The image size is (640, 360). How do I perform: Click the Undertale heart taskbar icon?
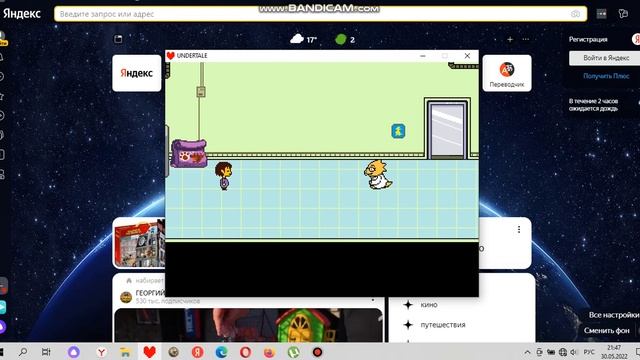pyautogui.click(x=149, y=352)
